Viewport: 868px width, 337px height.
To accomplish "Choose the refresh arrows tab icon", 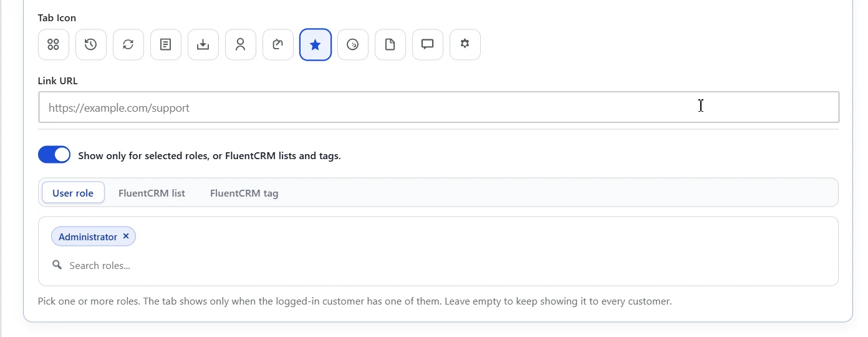I will [128, 44].
